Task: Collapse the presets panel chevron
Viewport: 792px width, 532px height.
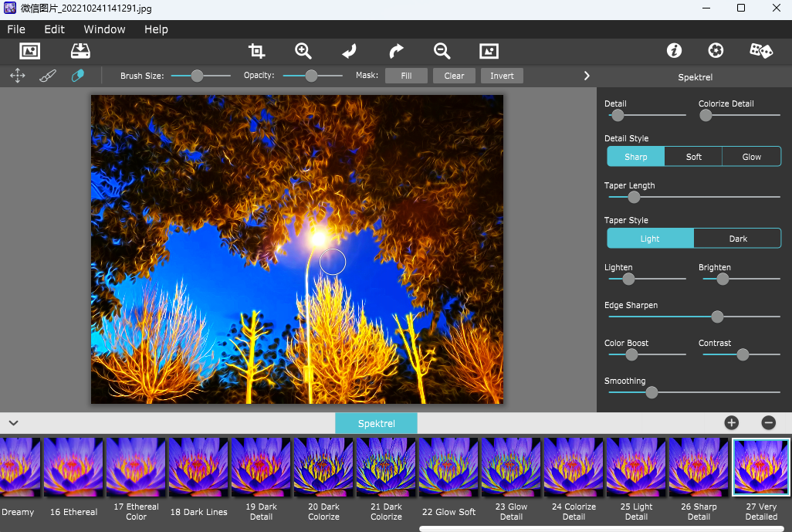Action: (x=13, y=423)
